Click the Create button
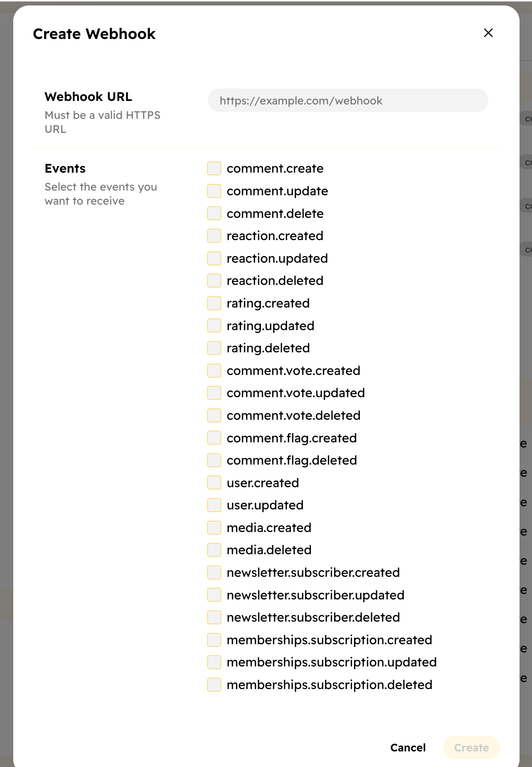 point(471,747)
